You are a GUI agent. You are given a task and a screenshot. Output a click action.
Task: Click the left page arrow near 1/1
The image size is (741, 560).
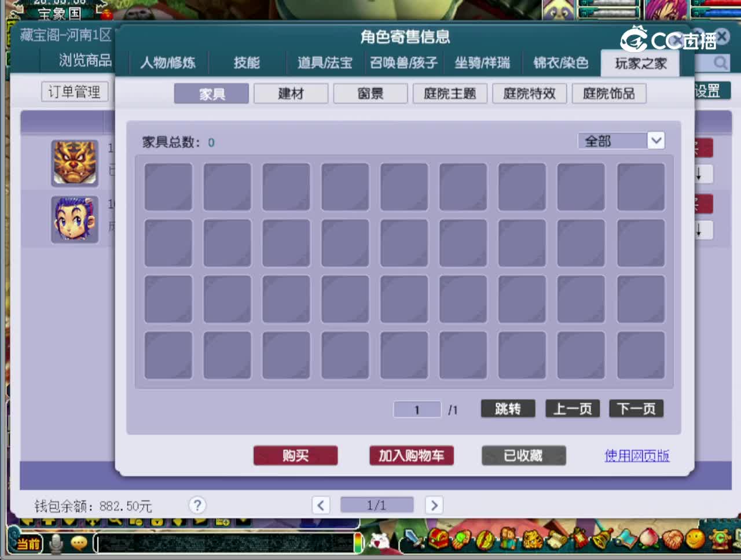[321, 505]
